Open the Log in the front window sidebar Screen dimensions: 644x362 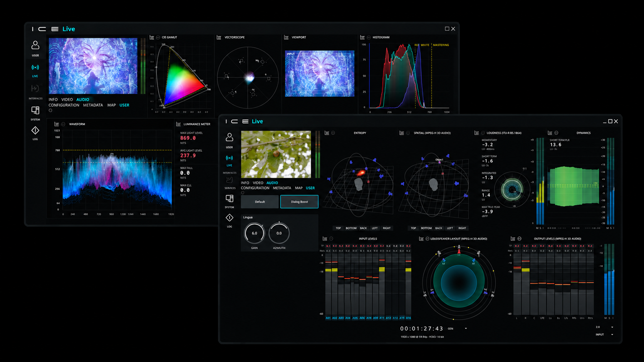point(230,218)
